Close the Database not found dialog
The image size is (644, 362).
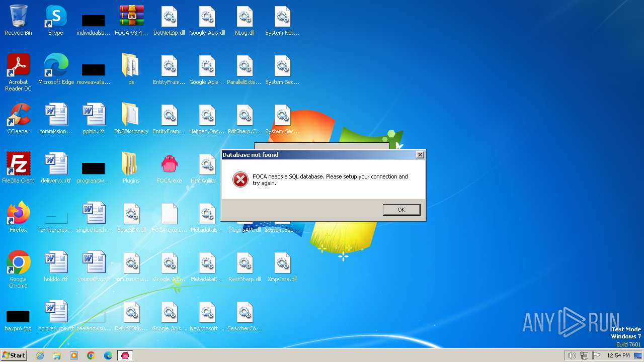pyautogui.click(x=420, y=155)
